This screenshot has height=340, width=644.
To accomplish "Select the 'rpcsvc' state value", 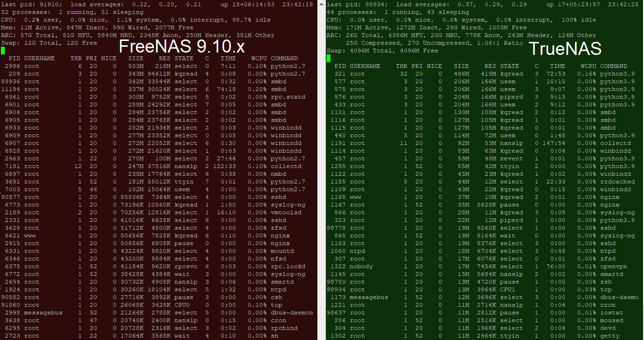I will 186,266.
